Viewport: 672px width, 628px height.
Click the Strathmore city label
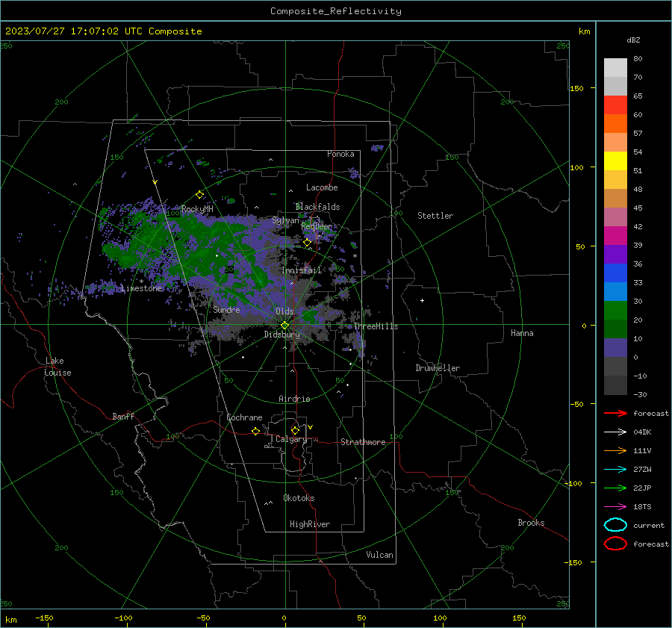click(x=363, y=442)
